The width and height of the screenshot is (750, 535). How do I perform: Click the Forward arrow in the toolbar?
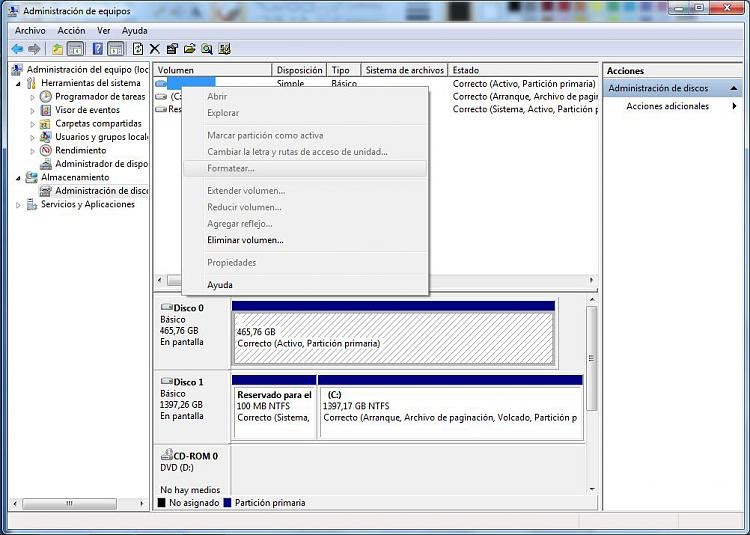34,49
